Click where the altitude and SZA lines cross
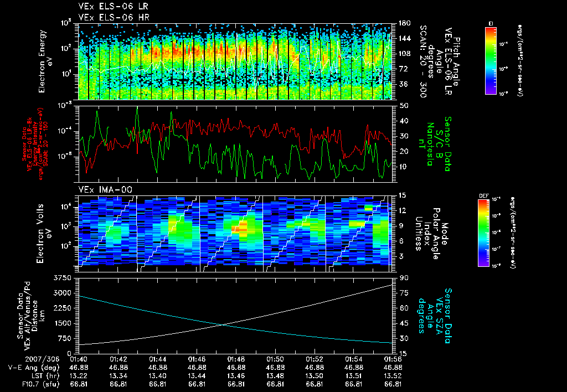The width and height of the screenshot is (567, 392). tap(221, 325)
